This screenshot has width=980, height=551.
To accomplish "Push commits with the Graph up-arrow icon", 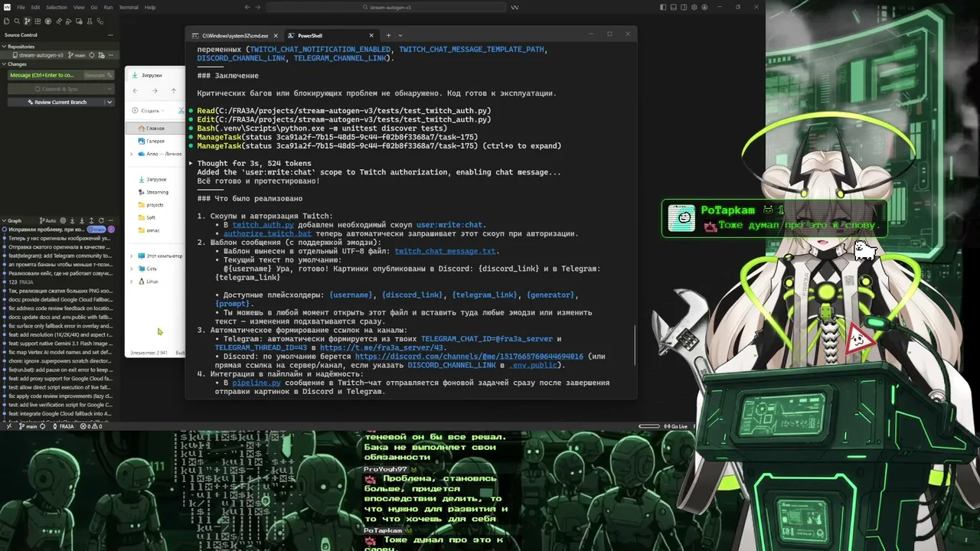I will 91,220.
